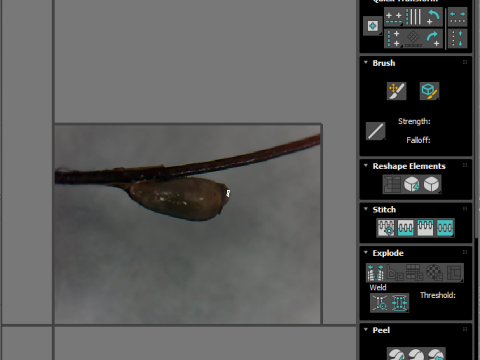
Task: Click the Set Pivot button in Quick Transform
Action: (372, 26)
